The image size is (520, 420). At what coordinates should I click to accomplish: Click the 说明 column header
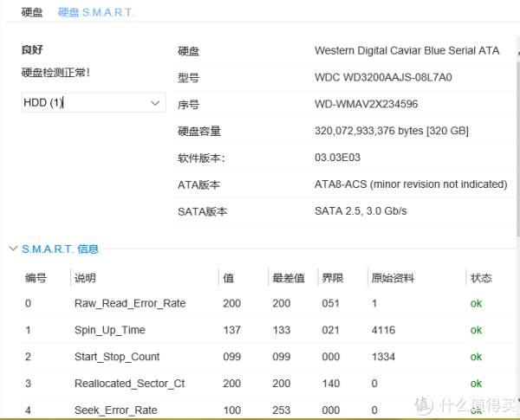click(x=85, y=278)
